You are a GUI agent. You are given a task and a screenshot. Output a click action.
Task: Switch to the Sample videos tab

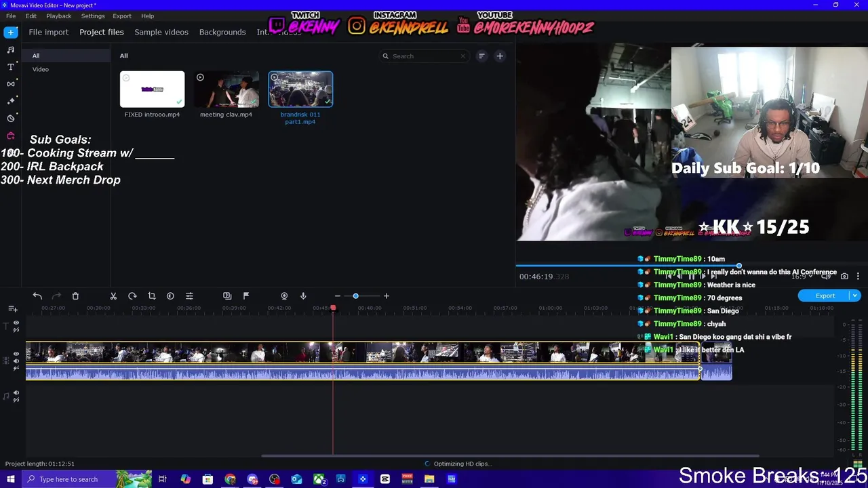click(x=161, y=32)
